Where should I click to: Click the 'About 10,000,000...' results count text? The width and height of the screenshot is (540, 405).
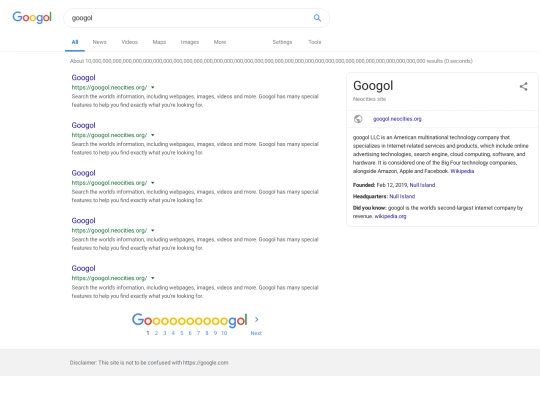click(271, 61)
